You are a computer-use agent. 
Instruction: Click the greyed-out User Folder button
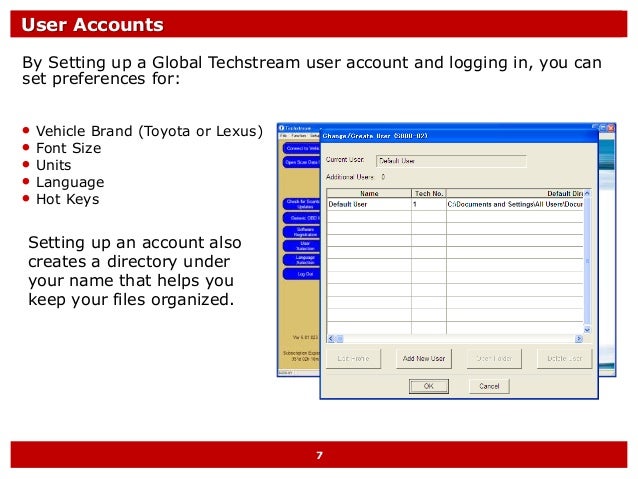click(x=494, y=359)
